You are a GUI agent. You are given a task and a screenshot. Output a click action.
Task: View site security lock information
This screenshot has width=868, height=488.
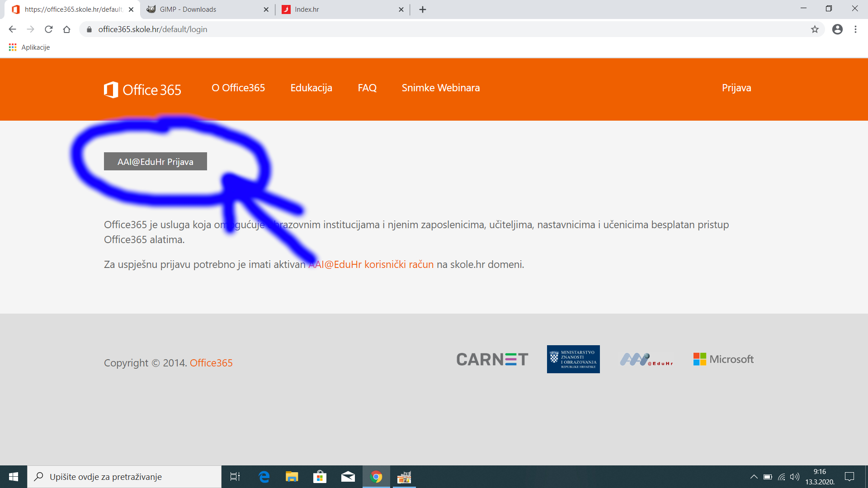89,29
